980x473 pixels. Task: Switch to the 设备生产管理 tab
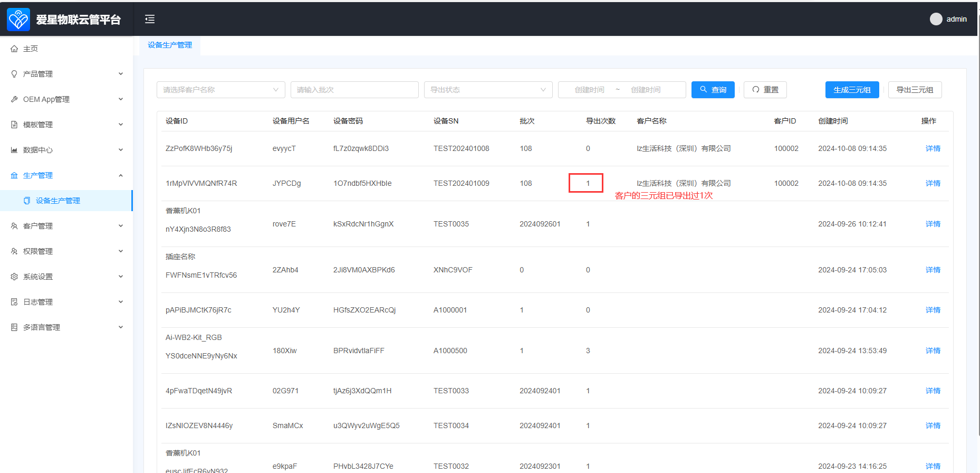pos(170,45)
